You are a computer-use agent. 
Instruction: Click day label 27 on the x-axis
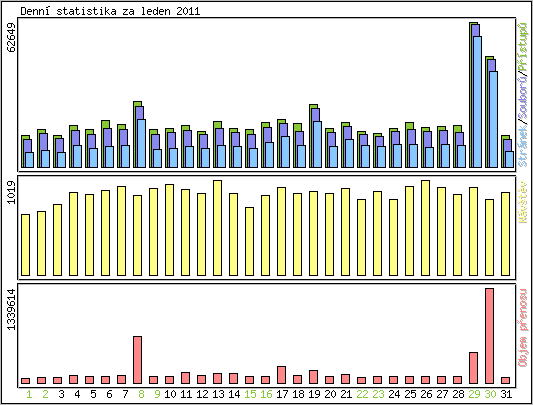click(442, 394)
